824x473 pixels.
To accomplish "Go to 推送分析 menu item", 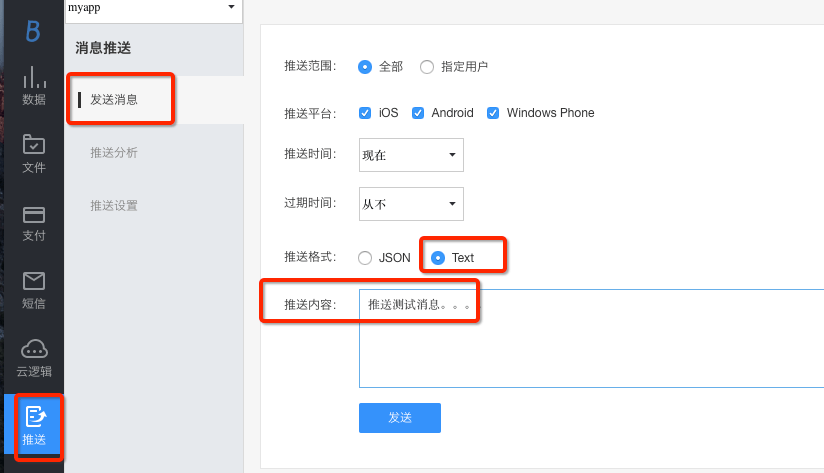I will (x=114, y=153).
